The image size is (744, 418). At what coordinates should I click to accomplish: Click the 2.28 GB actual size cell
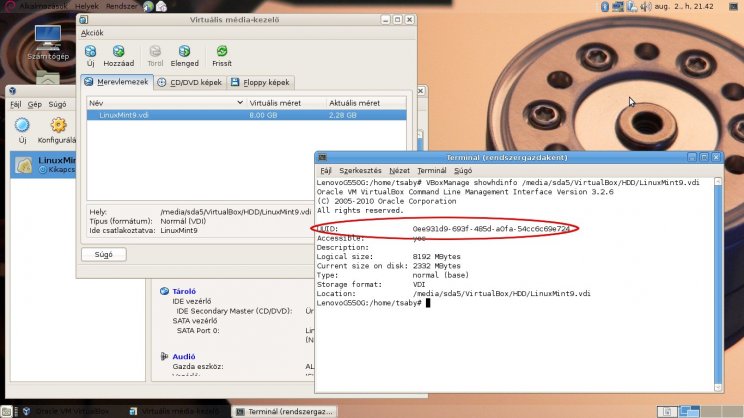[343, 115]
